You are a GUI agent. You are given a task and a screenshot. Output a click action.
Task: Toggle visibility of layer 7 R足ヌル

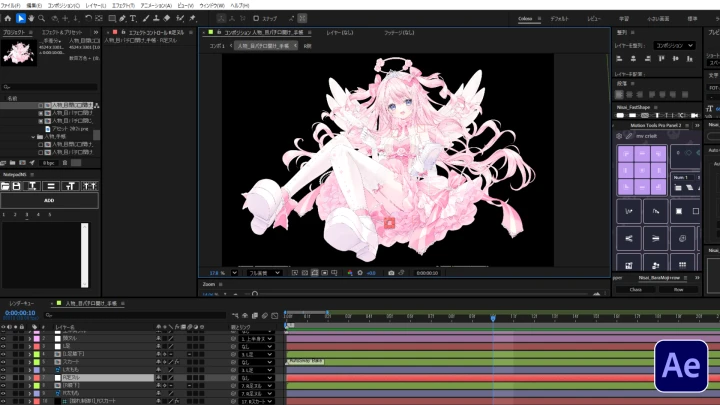(3, 377)
